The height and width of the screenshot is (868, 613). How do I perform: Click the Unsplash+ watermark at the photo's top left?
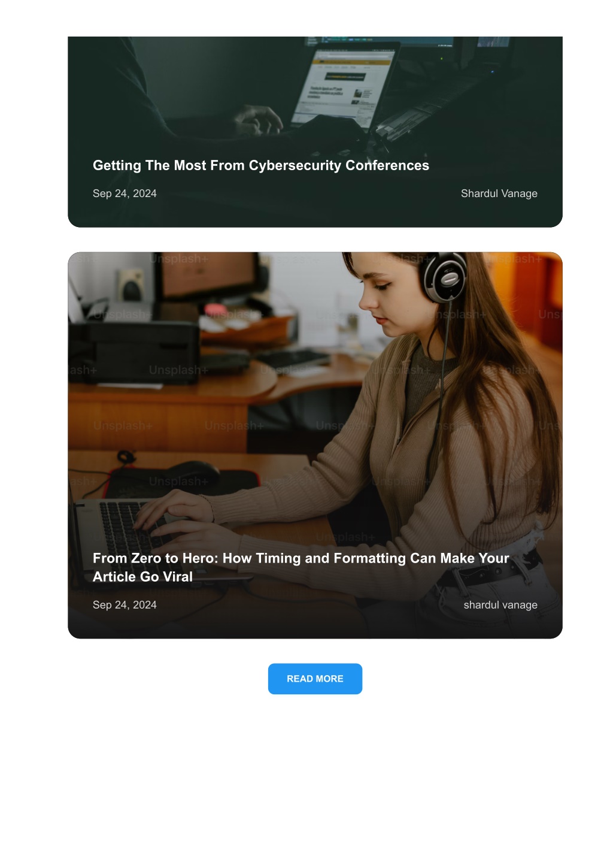[180, 259]
